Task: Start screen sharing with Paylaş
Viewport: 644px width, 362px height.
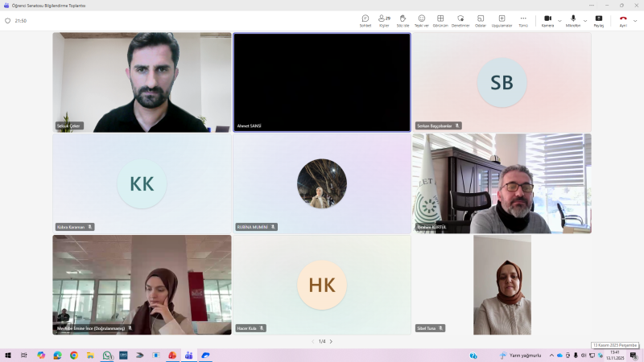Action: (x=598, y=20)
